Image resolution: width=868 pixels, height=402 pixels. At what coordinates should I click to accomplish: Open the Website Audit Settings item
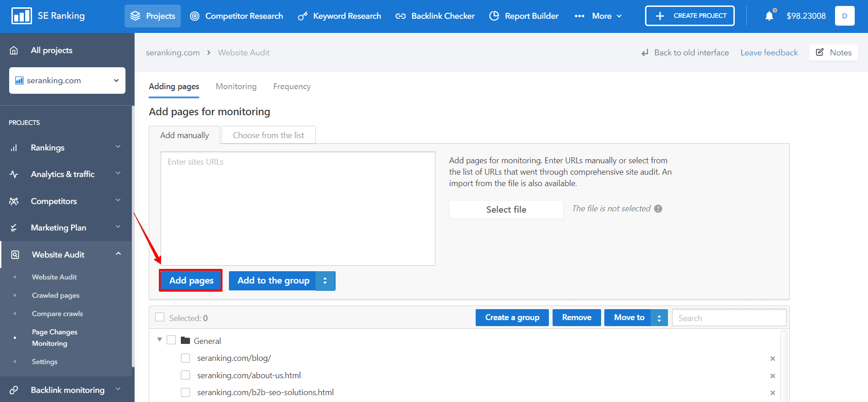[45, 362]
